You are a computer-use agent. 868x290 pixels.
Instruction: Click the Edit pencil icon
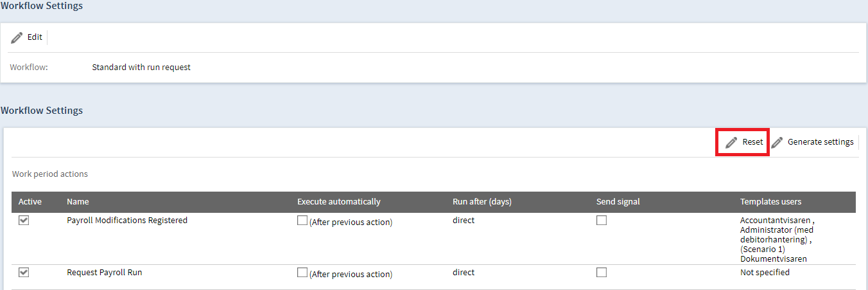coord(17,38)
